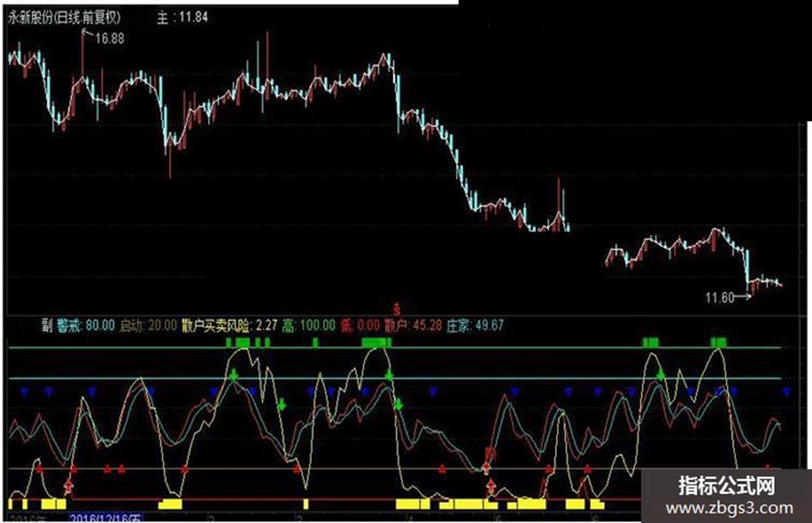
Task: Click the 11.60 low price annotation
Action: click(x=720, y=298)
